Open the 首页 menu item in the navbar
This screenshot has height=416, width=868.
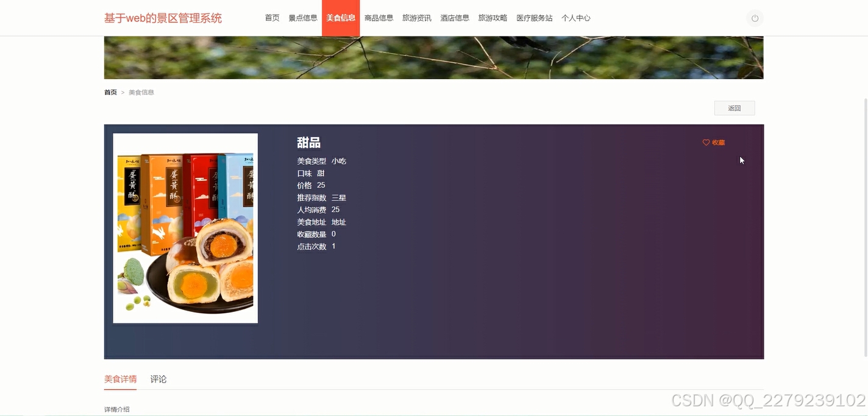pos(272,18)
